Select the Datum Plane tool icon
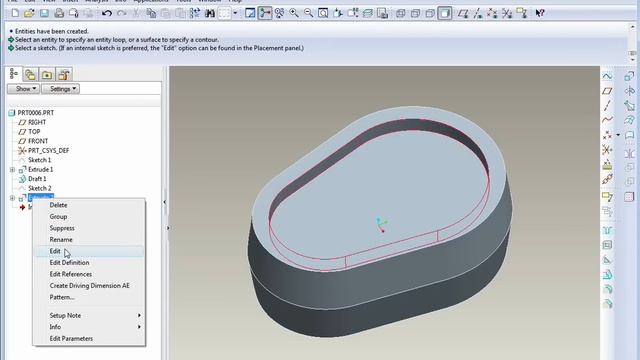 pos(607,91)
